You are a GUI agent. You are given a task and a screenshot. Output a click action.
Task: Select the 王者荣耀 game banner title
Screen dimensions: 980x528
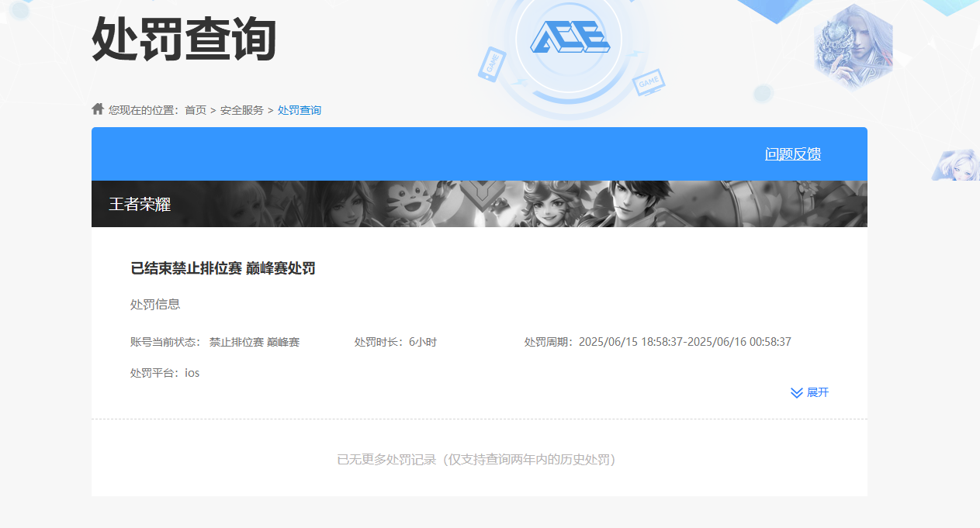(140, 205)
